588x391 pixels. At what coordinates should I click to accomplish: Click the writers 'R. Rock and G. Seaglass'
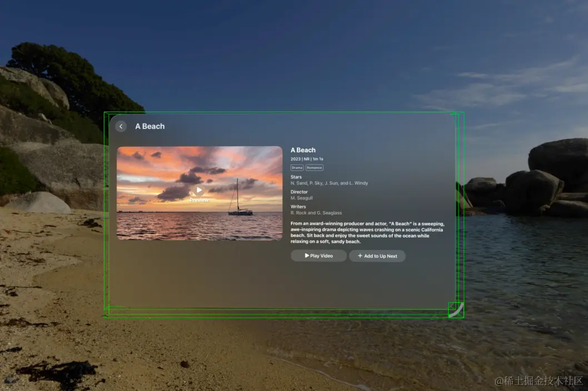[x=316, y=213]
